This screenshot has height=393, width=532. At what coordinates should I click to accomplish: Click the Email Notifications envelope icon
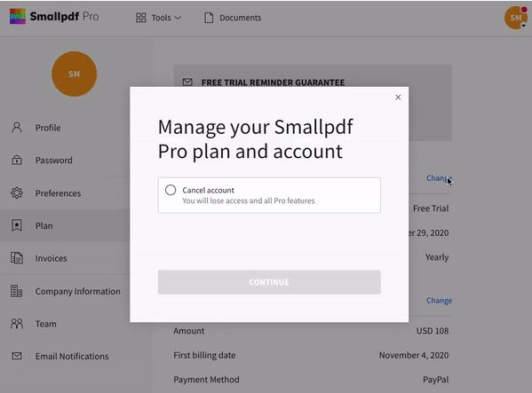point(17,356)
